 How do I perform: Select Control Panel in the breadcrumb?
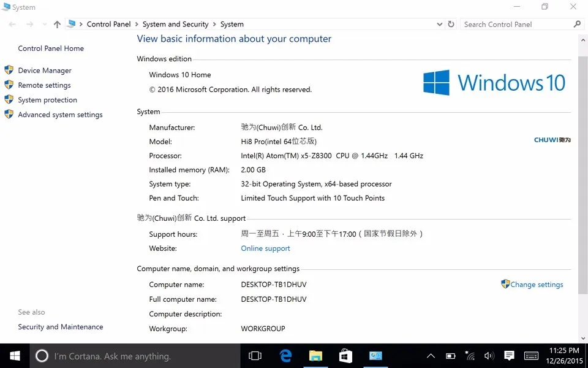pyautogui.click(x=109, y=25)
